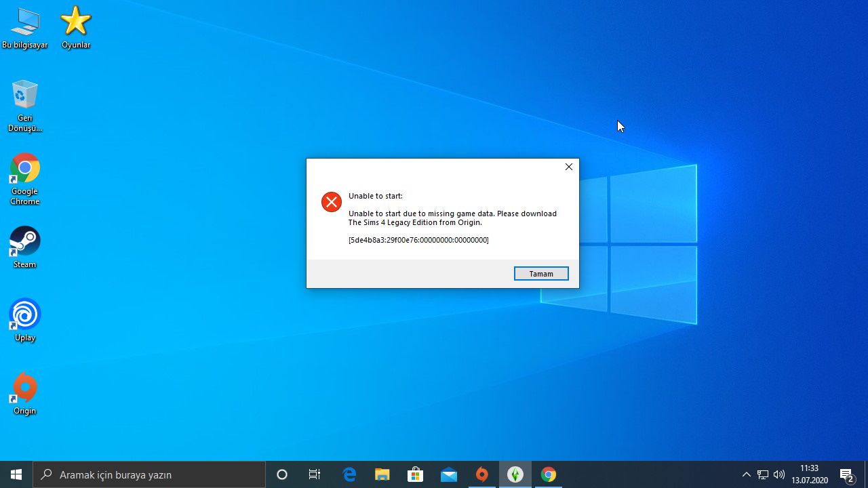The height and width of the screenshot is (488, 868).
Task: Open Cortana circle on taskbar
Action: pos(282,474)
